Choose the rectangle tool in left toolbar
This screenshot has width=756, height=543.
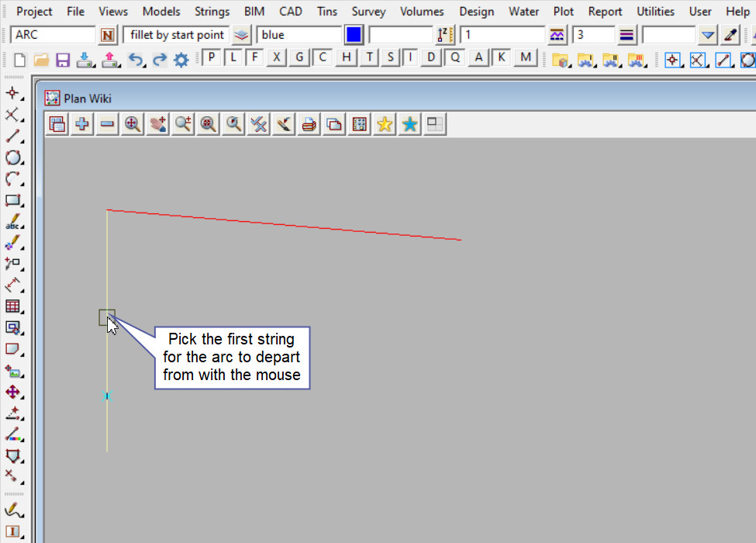[13, 200]
